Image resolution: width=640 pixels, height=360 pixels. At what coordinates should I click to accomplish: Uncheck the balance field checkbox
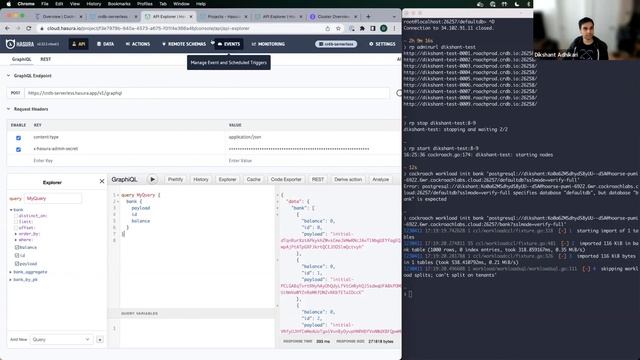(17, 247)
